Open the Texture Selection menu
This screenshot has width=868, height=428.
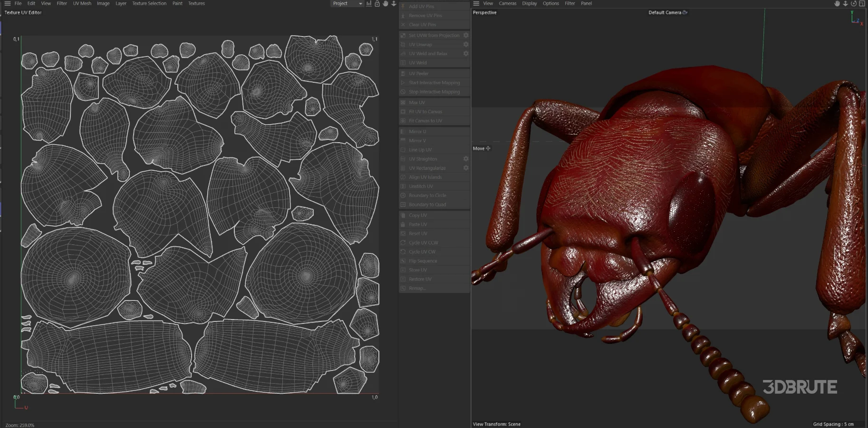tap(149, 3)
